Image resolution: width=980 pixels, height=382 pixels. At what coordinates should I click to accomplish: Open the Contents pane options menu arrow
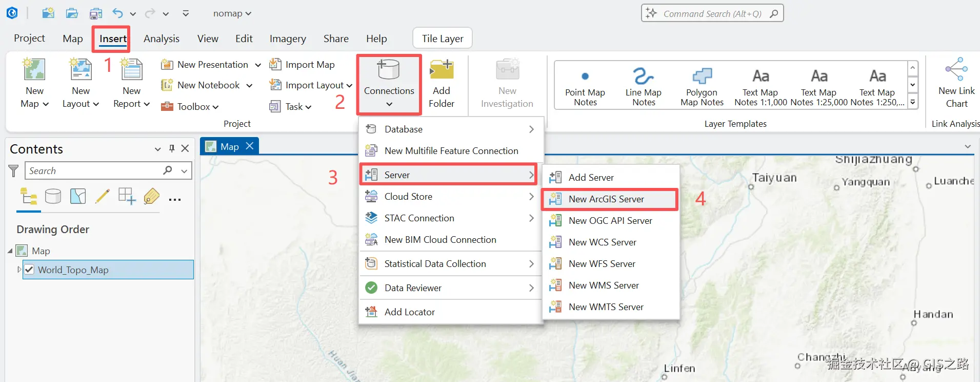pyautogui.click(x=157, y=149)
